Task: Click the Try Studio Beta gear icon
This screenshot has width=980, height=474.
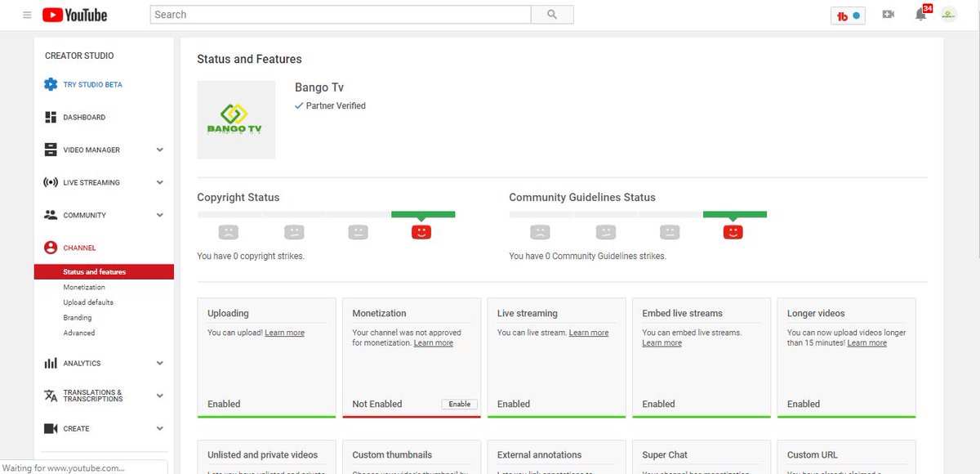Action: click(51, 84)
